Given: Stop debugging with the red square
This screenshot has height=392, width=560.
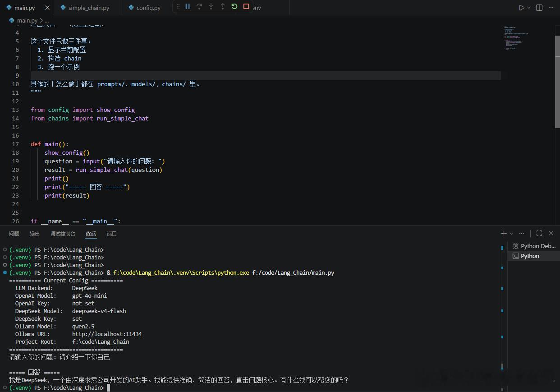Looking at the screenshot, I should pyautogui.click(x=246, y=6).
